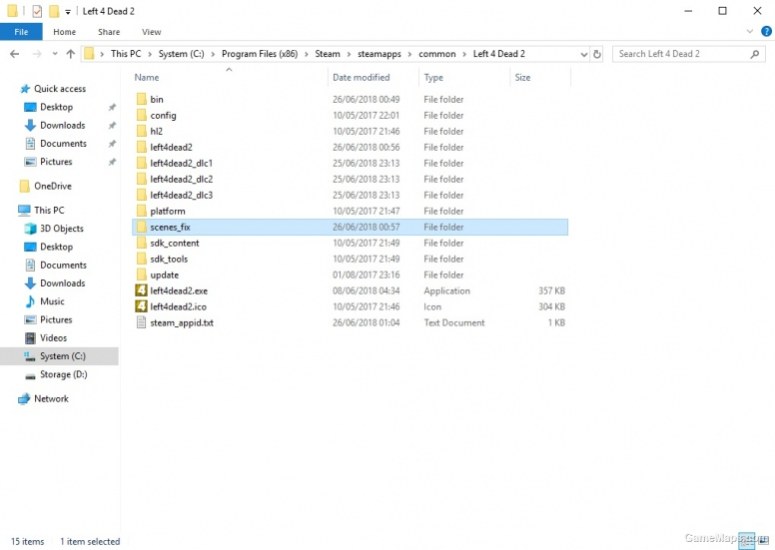The image size is (775, 550).
Task: Sort by Size column header
Action: (522, 78)
